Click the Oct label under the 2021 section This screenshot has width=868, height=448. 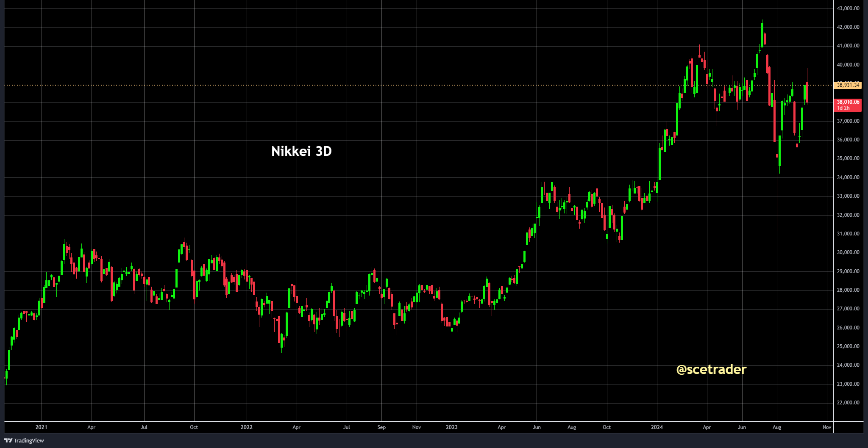point(194,428)
